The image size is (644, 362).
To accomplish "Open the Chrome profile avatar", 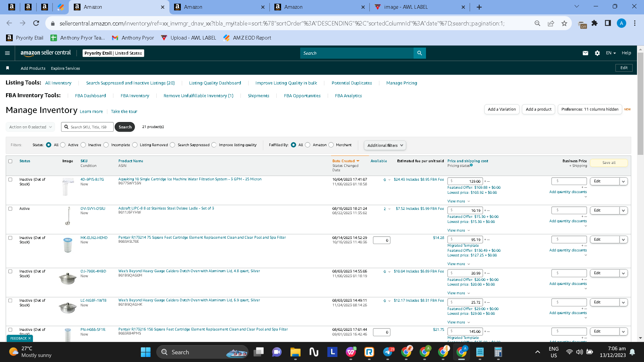I will tap(621, 23).
